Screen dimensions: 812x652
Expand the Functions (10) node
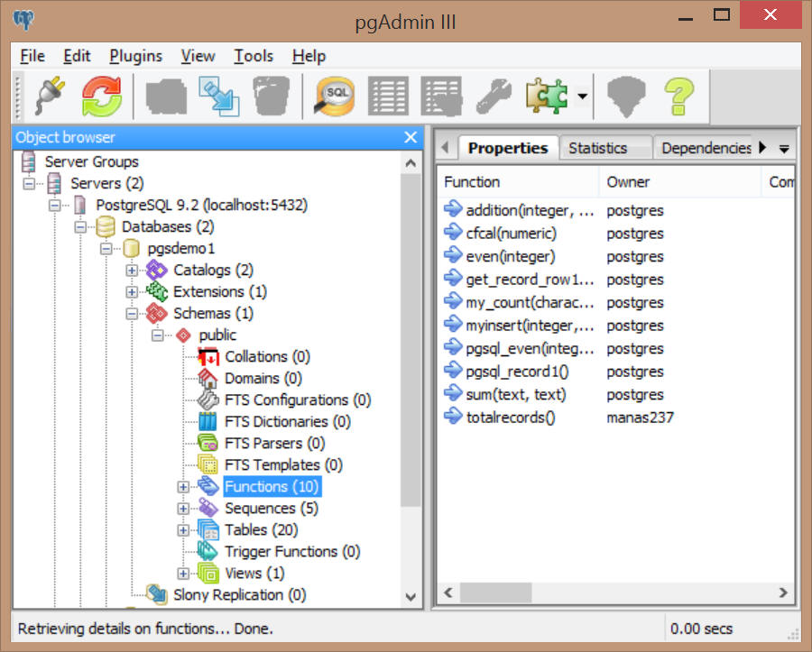click(x=183, y=487)
